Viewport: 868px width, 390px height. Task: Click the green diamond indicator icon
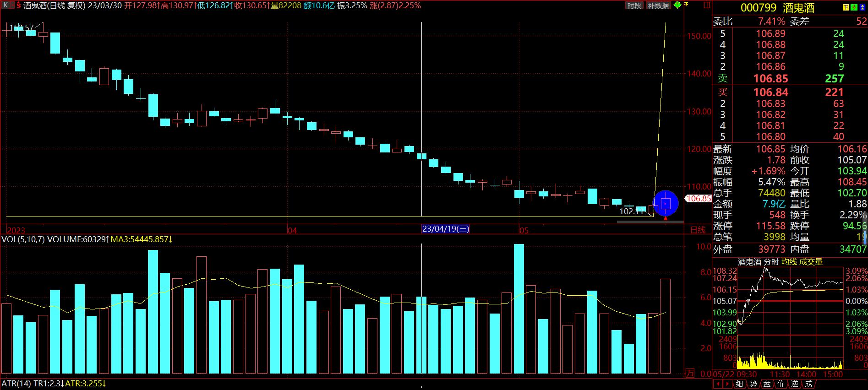coord(677,5)
